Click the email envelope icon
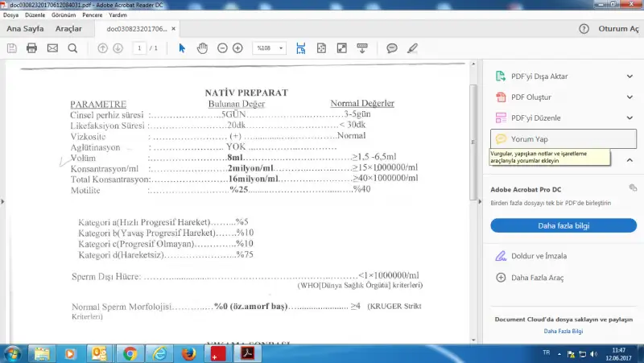The width and height of the screenshot is (644, 363). point(52,48)
